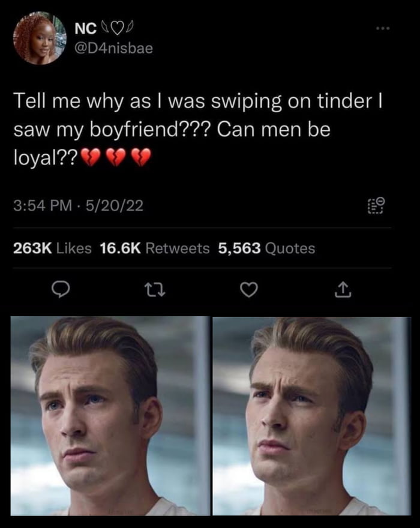
Task: Click the NC display name
Action: point(86,29)
